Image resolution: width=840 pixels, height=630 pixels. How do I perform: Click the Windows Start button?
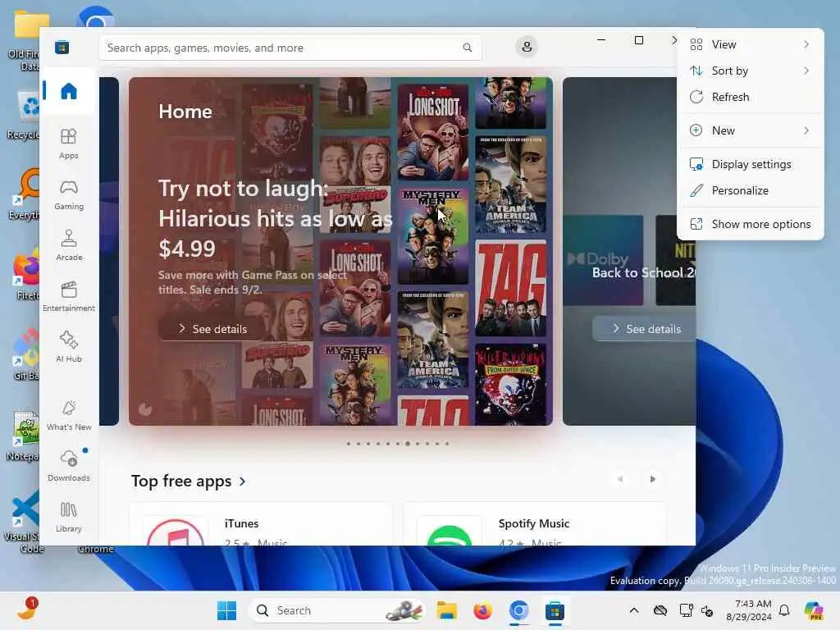[226, 610]
